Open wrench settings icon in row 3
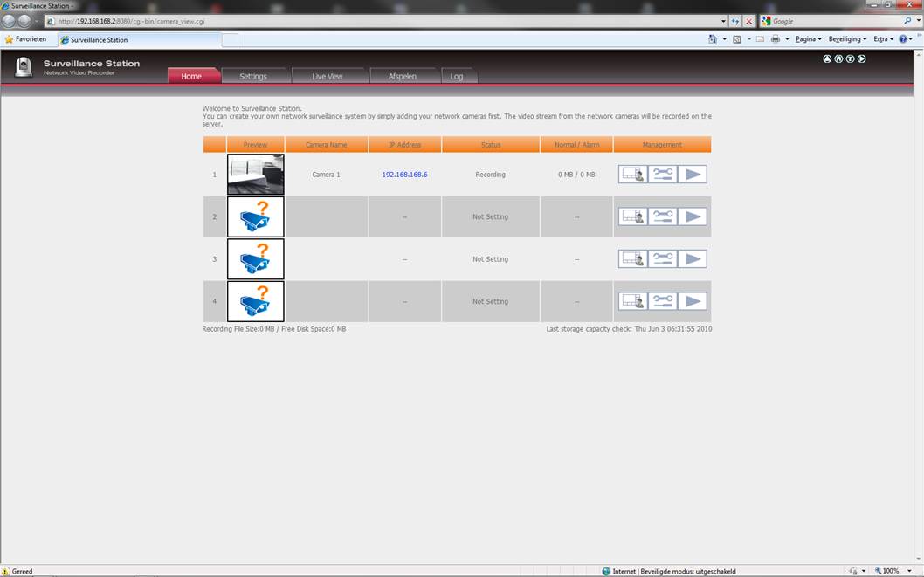924x577 pixels. tap(662, 259)
